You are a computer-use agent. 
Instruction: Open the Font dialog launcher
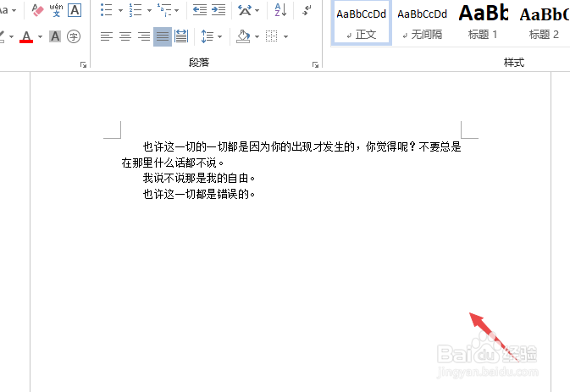(x=83, y=64)
